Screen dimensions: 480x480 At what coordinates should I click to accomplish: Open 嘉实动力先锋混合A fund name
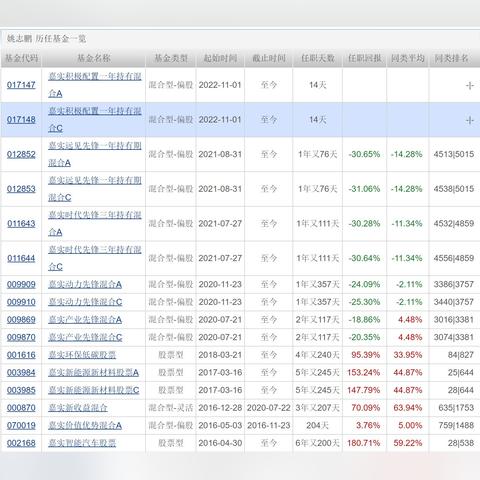click(x=85, y=284)
